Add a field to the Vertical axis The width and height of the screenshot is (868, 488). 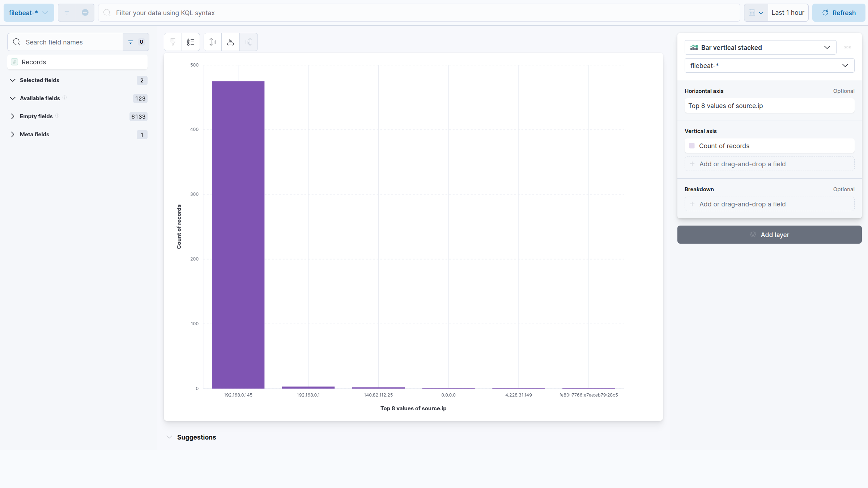tap(769, 164)
